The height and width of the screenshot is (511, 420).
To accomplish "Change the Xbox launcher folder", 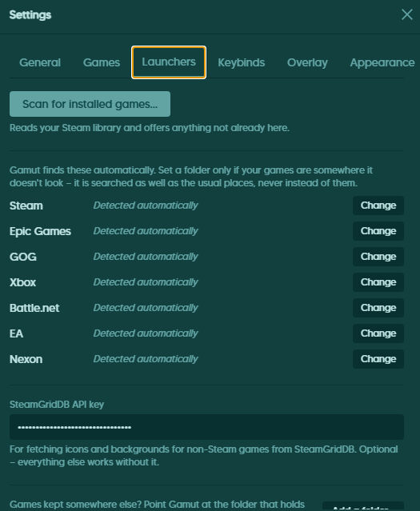I will point(378,282).
